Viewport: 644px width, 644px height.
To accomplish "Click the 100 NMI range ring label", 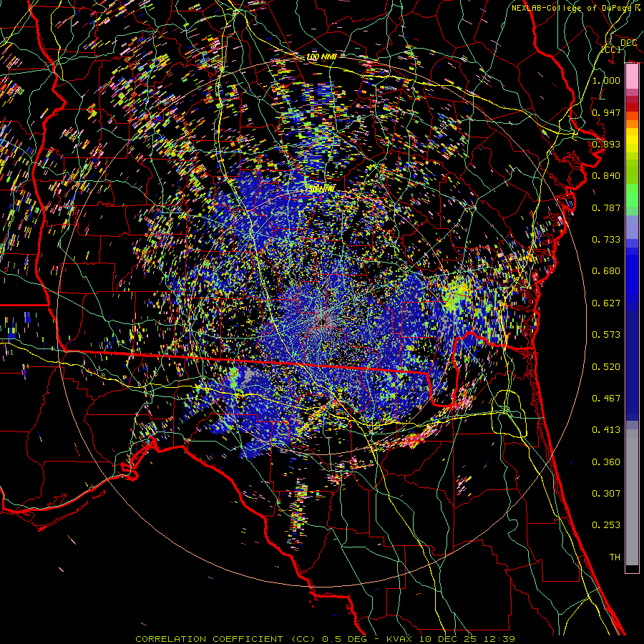I will coord(321,57).
